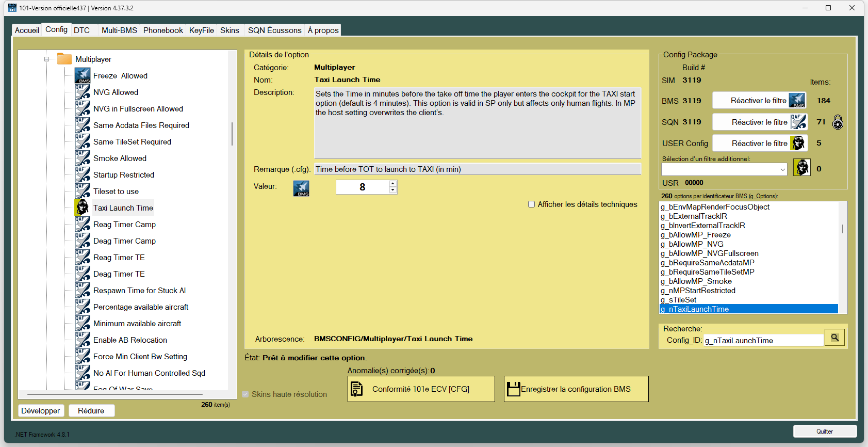Open the SQN Écussons tab
This screenshot has width=868, height=447.
click(274, 30)
